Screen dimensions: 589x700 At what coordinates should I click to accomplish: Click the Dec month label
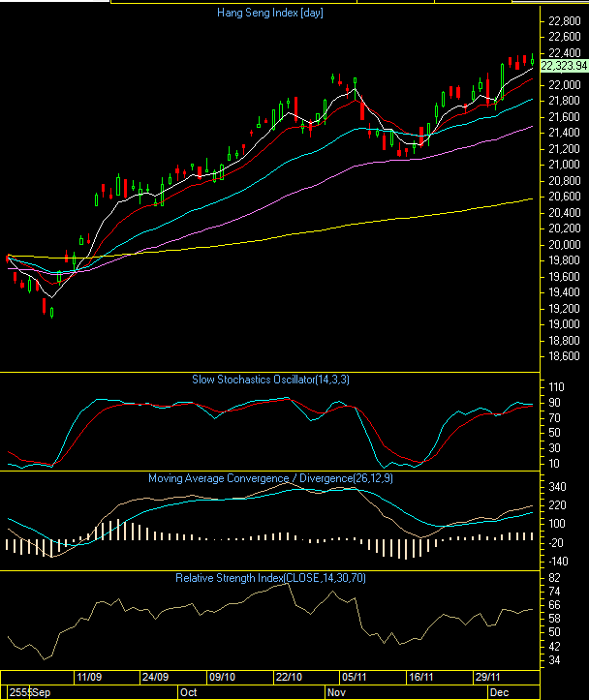[499, 692]
